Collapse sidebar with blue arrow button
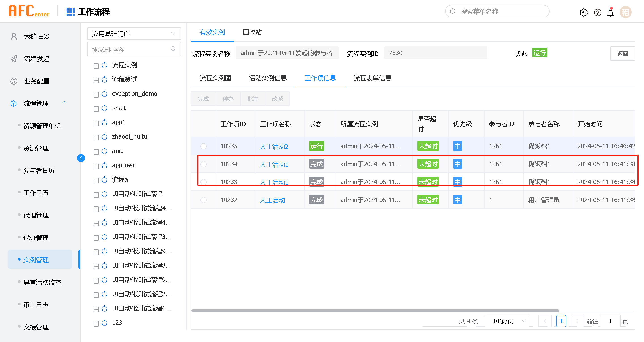644x342 pixels. [81, 158]
